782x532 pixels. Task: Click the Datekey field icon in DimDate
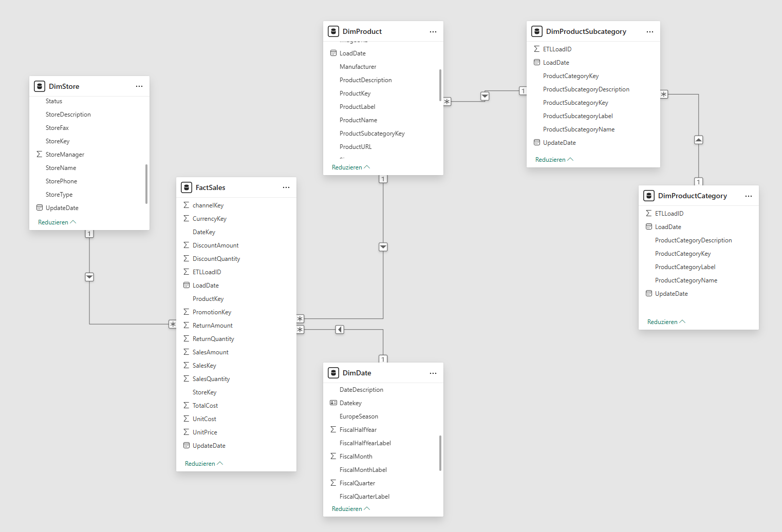333,403
